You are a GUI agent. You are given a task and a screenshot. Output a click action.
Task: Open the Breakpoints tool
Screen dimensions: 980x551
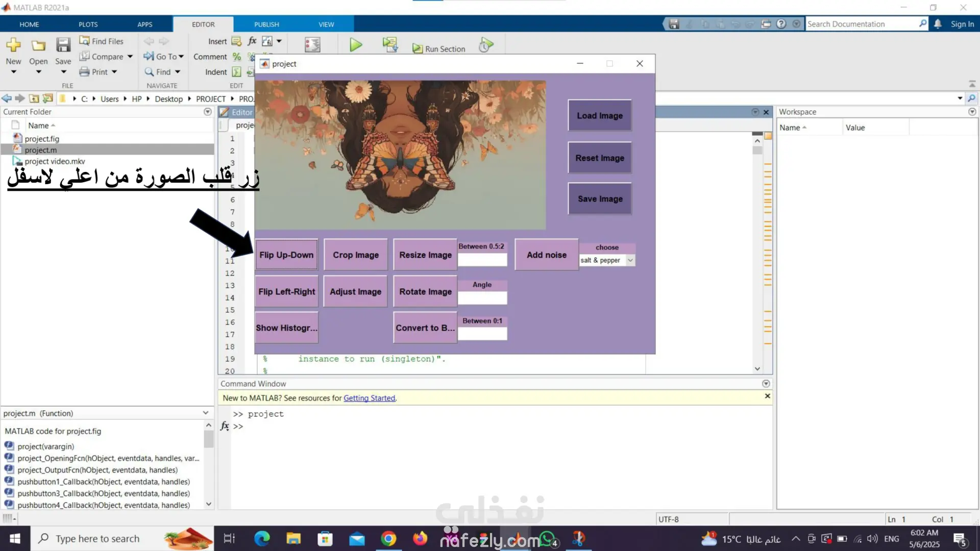pos(312,45)
